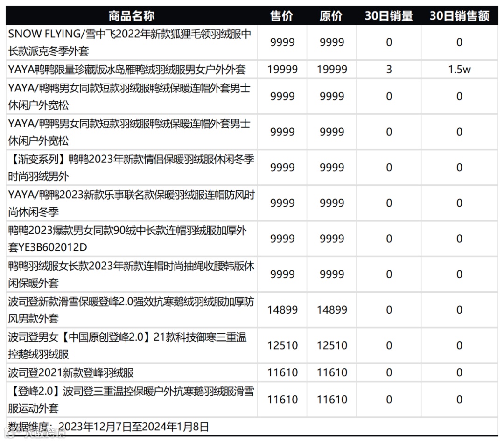The width and height of the screenshot is (504, 442).
Task: Click 30日销售额 0 in the 【登峰2.0】波司登三重温控 row
Action: coord(459,400)
